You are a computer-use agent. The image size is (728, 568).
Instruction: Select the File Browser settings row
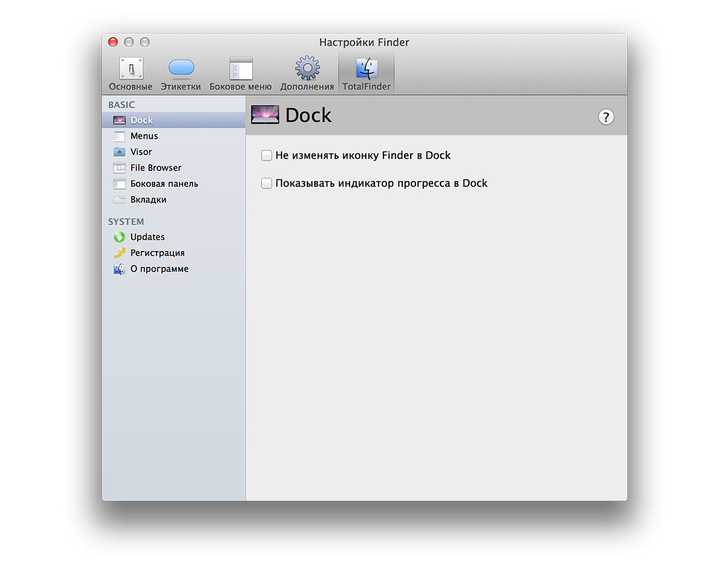pos(174,168)
